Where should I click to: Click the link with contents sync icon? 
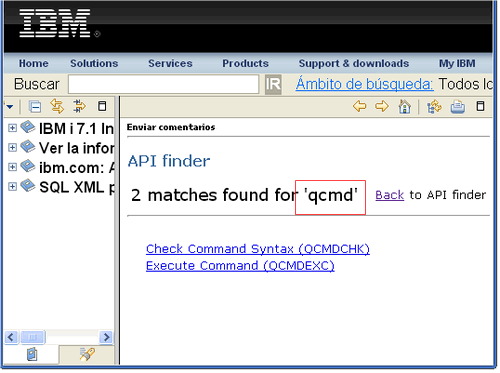click(57, 106)
